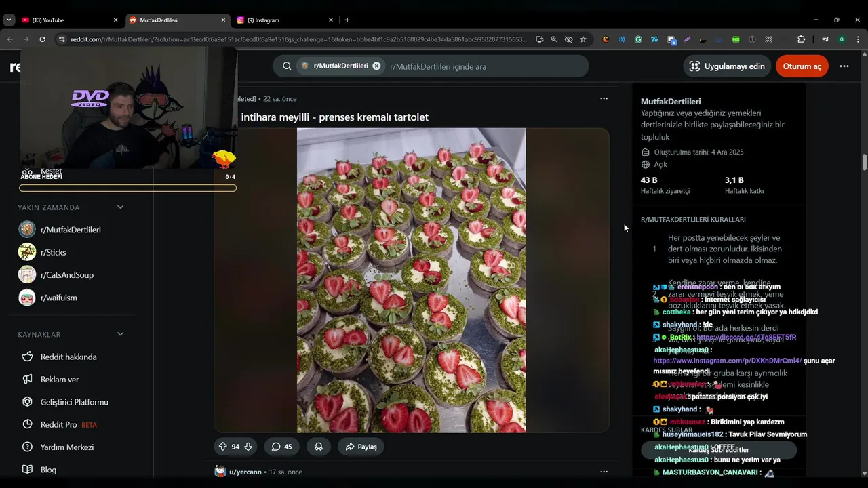This screenshot has width=868, height=488.
Task: Click the install app icon in address bar
Action: (540, 39)
